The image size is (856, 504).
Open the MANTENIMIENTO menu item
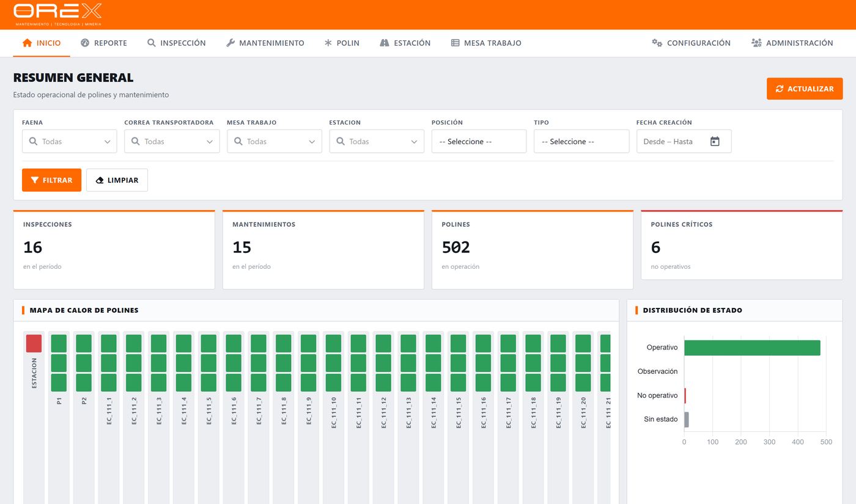tap(265, 43)
